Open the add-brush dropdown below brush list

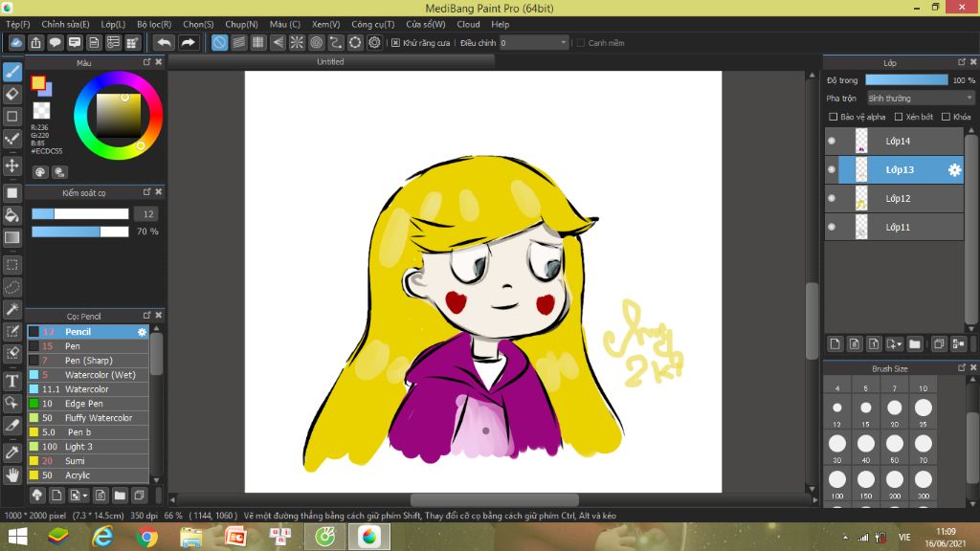pos(78,496)
